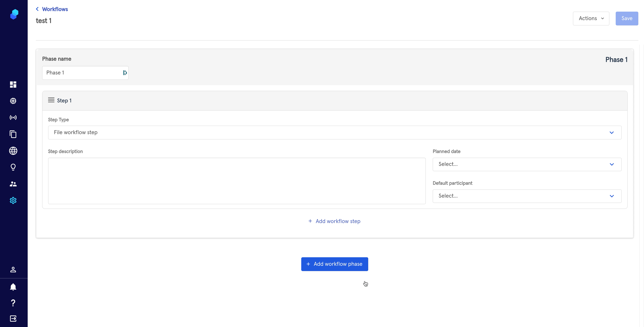Click the logout icon at sidebar bottom

tap(13, 319)
